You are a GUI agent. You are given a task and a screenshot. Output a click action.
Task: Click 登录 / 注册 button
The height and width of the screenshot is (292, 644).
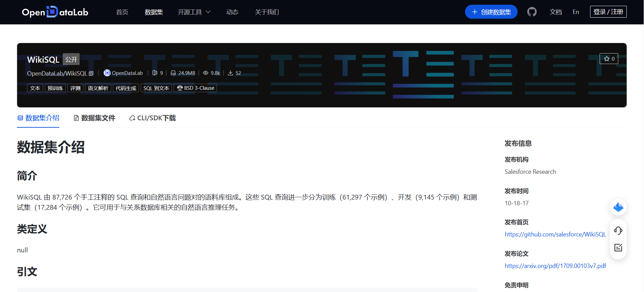[608, 12]
